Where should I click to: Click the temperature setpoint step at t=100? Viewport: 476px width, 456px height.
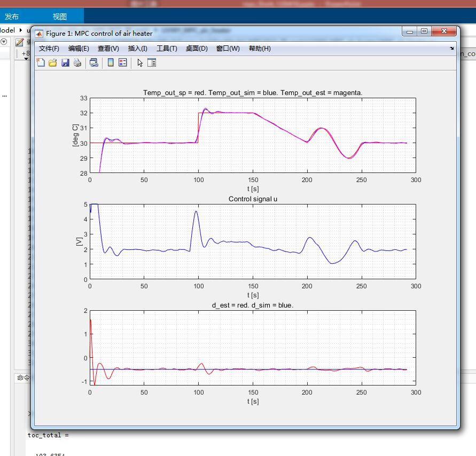tap(198, 128)
